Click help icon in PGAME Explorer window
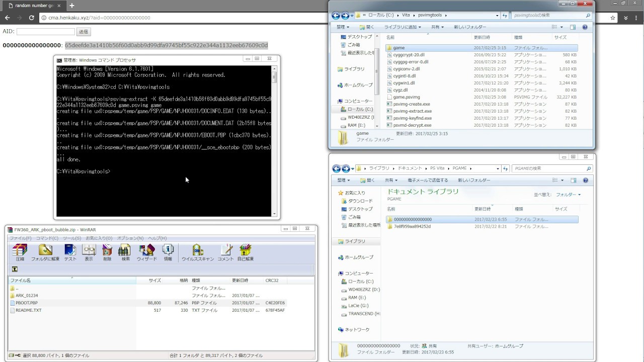 tap(585, 180)
